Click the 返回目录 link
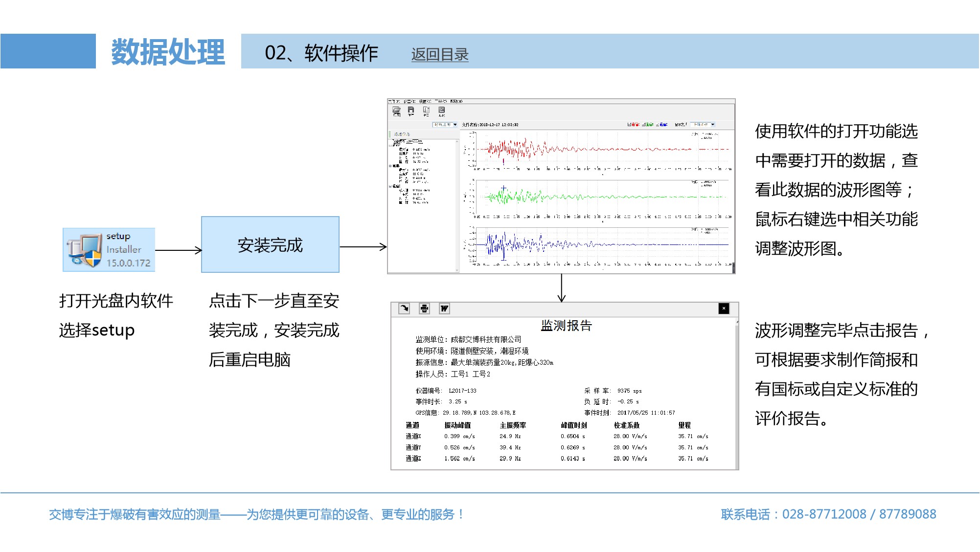The height and width of the screenshot is (552, 980). click(439, 54)
